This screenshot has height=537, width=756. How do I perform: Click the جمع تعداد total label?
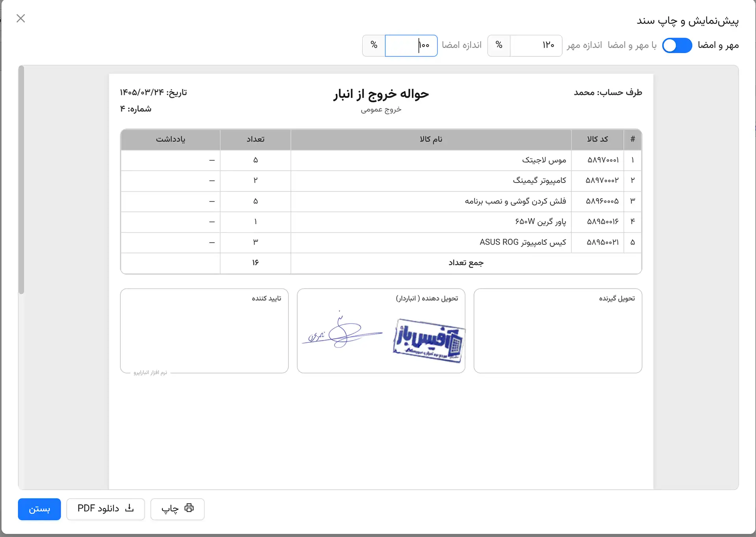(x=466, y=263)
